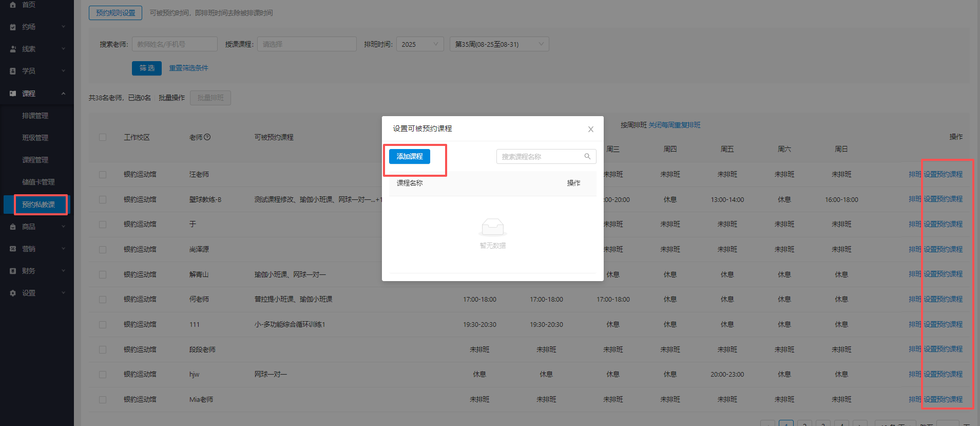This screenshot has height=426, width=980.
Task: Tick the header select-all checkbox
Action: click(x=103, y=137)
